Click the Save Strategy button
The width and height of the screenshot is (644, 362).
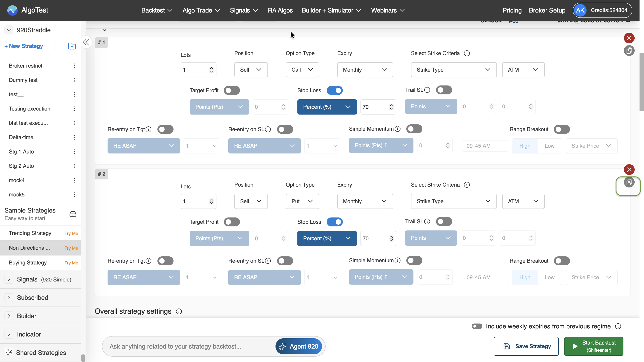526,346
